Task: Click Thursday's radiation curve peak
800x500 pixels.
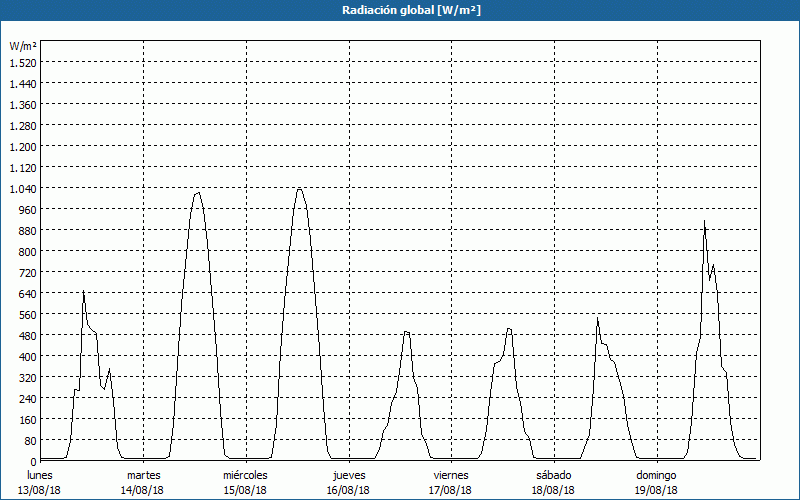Action: (x=406, y=332)
